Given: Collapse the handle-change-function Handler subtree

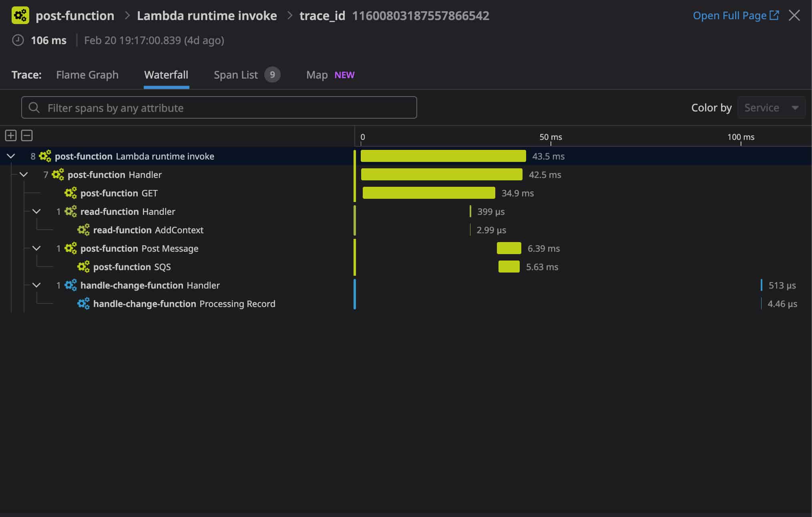Looking at the screenshot, I should 36,285.
